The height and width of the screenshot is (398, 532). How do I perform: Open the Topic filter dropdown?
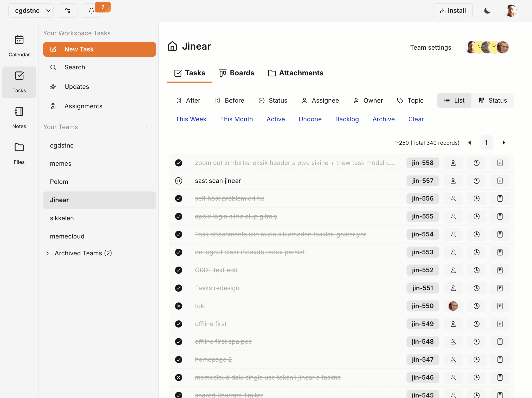411,101
